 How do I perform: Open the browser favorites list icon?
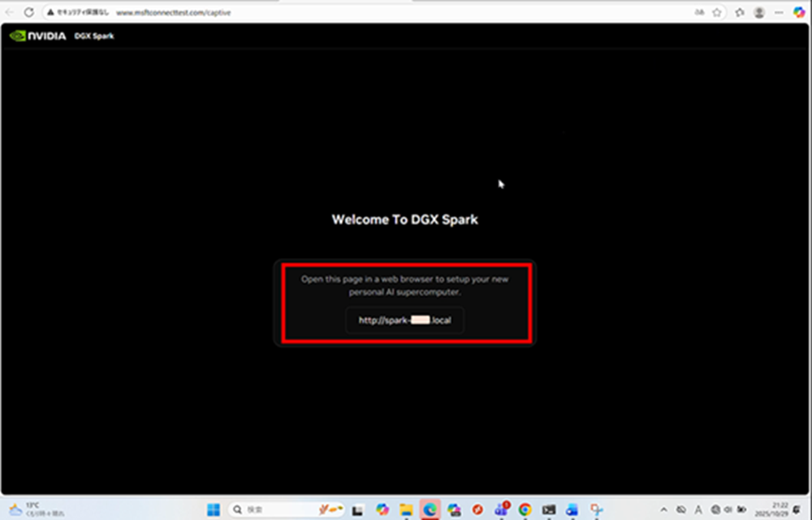point(740,13)
